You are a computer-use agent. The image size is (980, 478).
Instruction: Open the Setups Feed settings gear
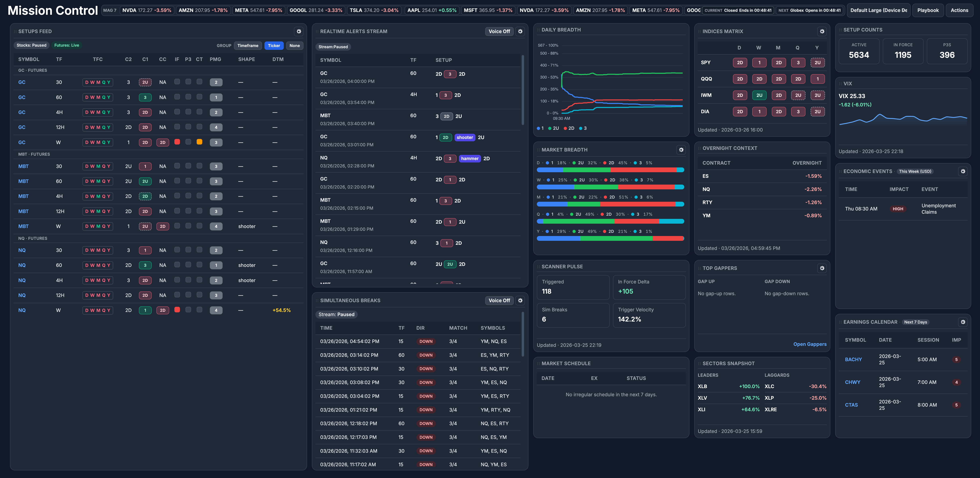click(299, 31)
